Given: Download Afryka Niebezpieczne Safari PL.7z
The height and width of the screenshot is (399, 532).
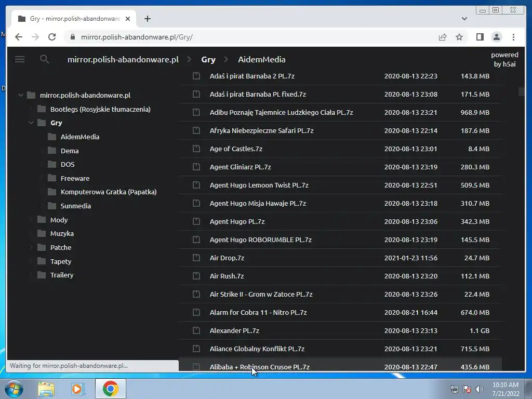Looking at the screenshot, I should click(x=262, y=130).
